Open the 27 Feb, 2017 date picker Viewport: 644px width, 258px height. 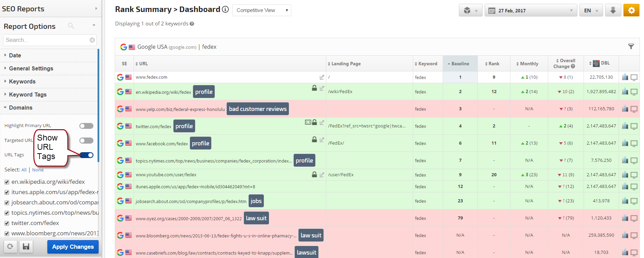531,10
